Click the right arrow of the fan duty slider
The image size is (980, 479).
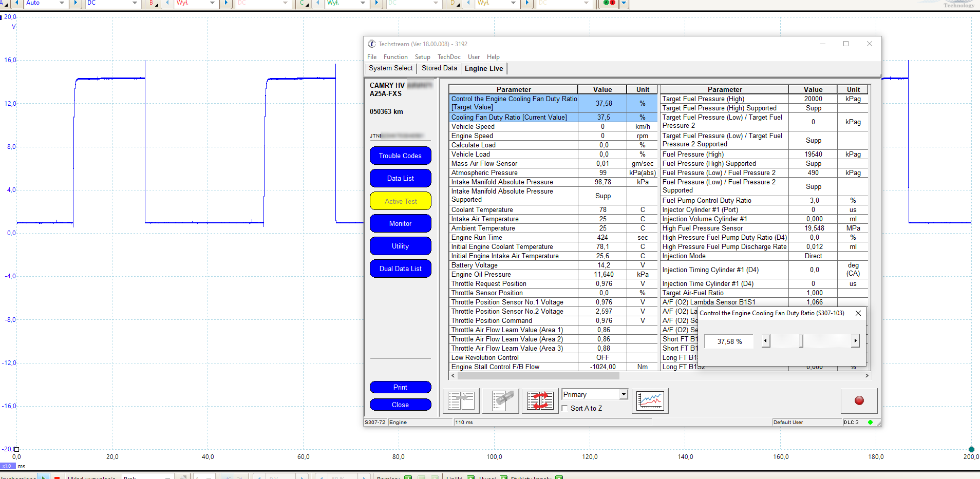click(855, 341)
